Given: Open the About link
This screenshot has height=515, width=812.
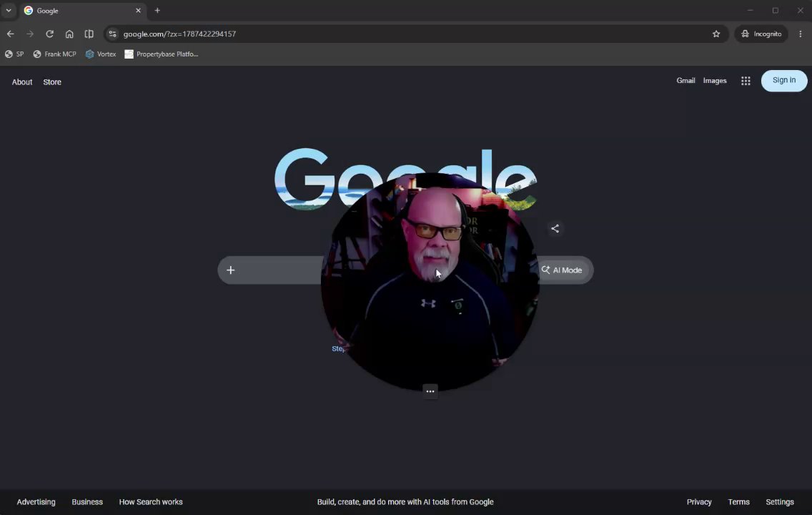Looking at the screenshot, I should click(22, 82).
